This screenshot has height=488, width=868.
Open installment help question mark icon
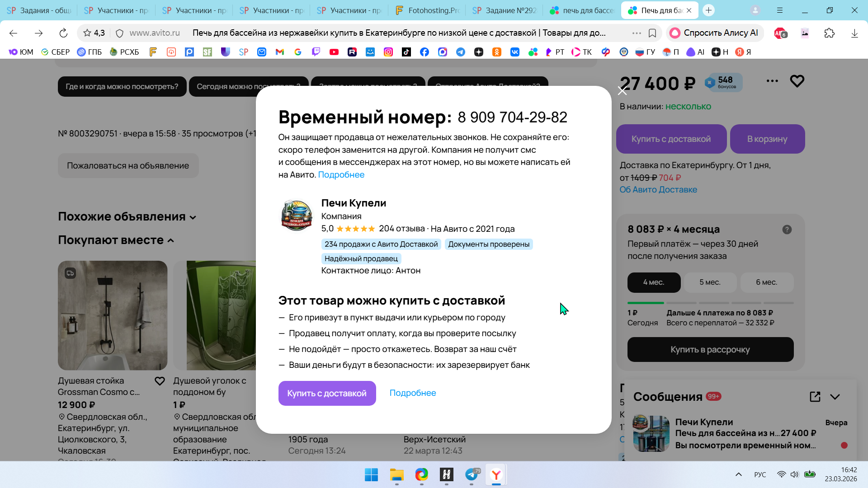787,230
